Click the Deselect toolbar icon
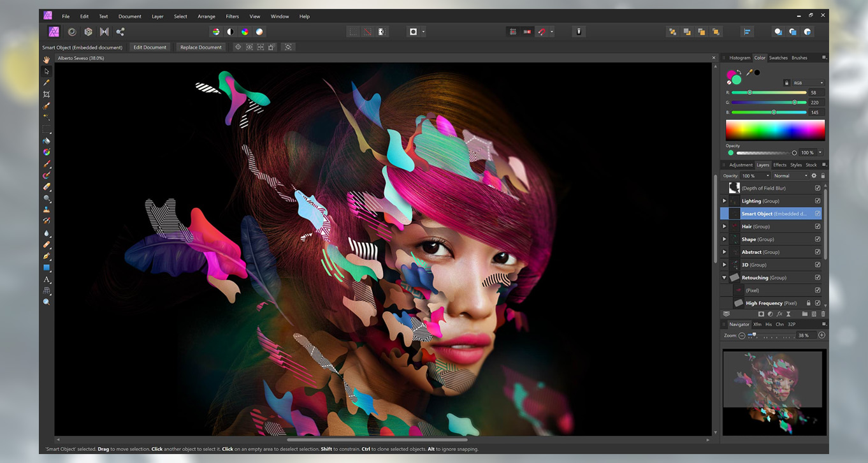This screenshot has width=868, height=463. click(368, 31)
